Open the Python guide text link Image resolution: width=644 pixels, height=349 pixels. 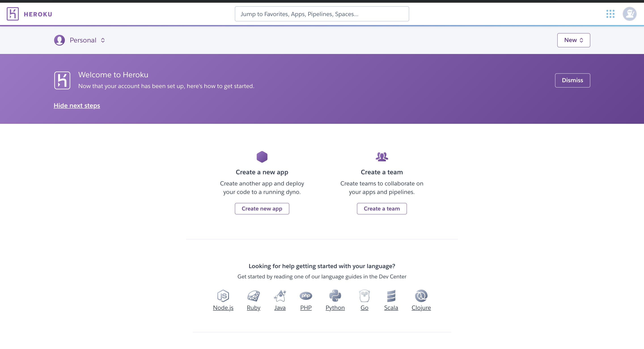click(335, 308)
